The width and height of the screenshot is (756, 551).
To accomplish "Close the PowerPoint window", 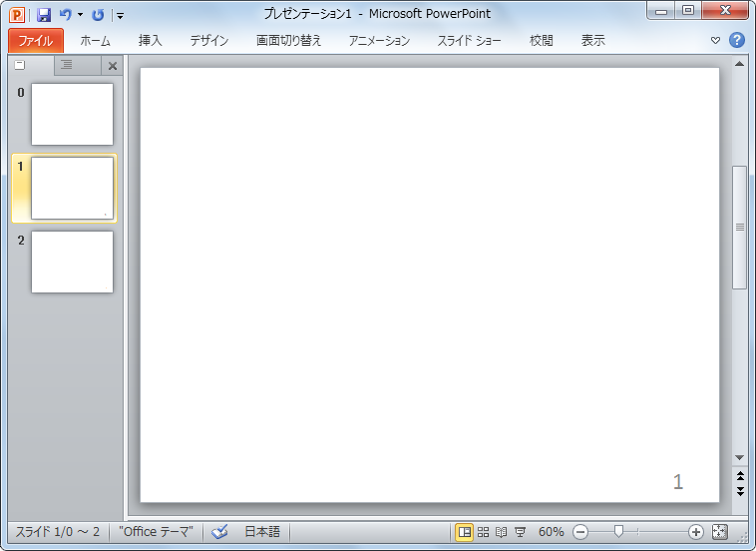I will 725,11.
